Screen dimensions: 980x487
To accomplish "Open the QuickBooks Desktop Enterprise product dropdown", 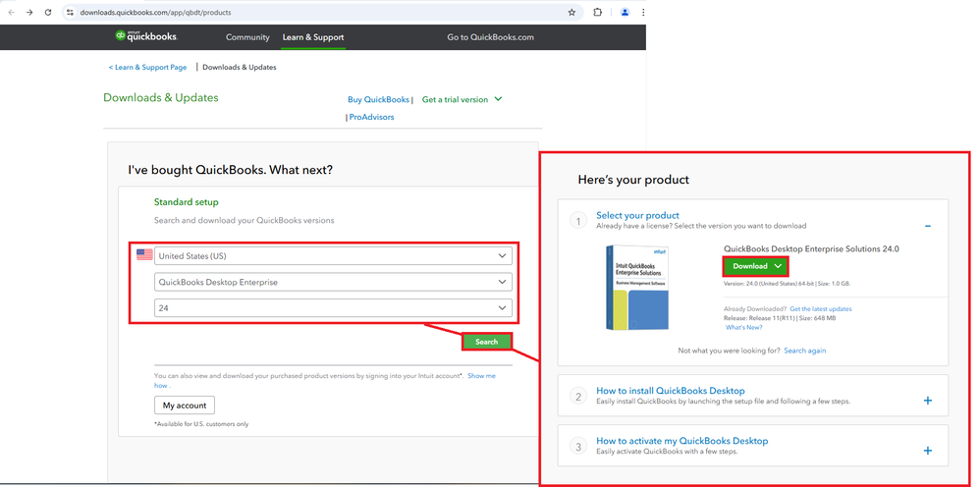I will click(x=333, y=283).
